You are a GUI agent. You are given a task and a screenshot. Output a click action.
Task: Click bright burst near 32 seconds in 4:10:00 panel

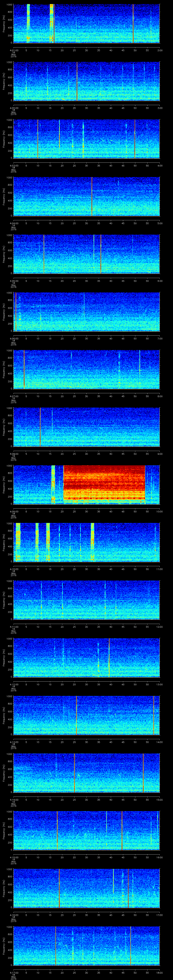pyautogui.click(x=92, y=542)
